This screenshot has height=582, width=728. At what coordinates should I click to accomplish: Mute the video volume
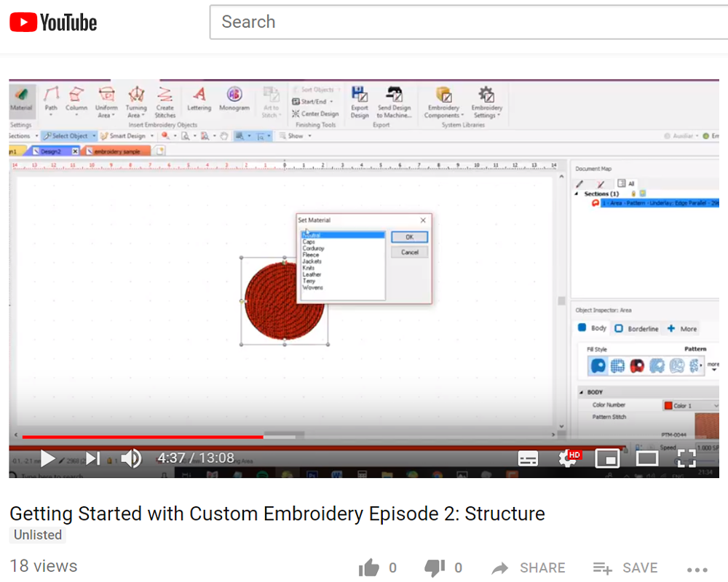click(131, 459)
